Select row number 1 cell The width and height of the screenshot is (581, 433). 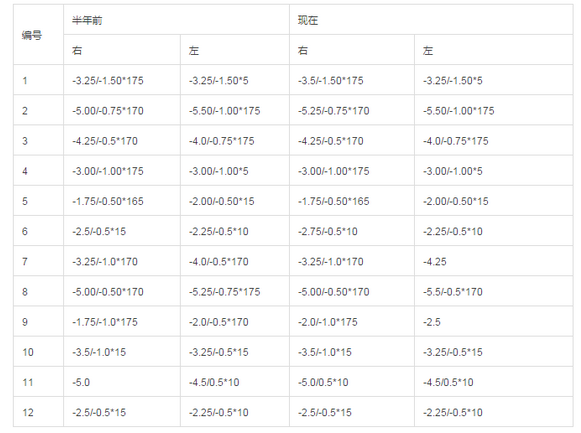(x=38, y=80)
